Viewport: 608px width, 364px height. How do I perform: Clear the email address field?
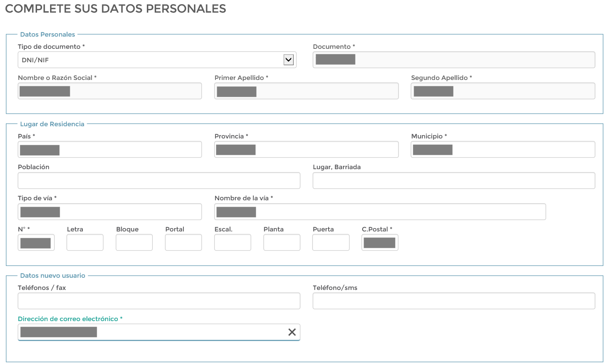coord(292,332)
